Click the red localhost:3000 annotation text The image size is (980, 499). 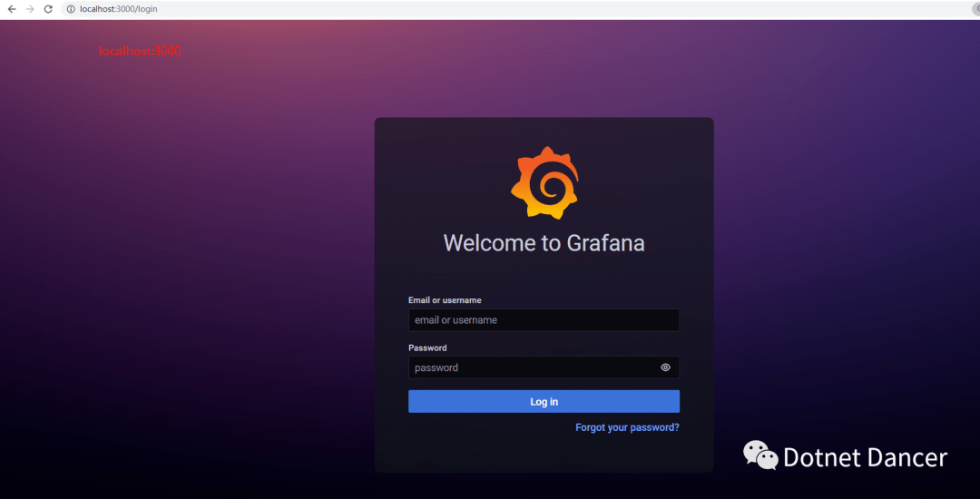[140, 51]
